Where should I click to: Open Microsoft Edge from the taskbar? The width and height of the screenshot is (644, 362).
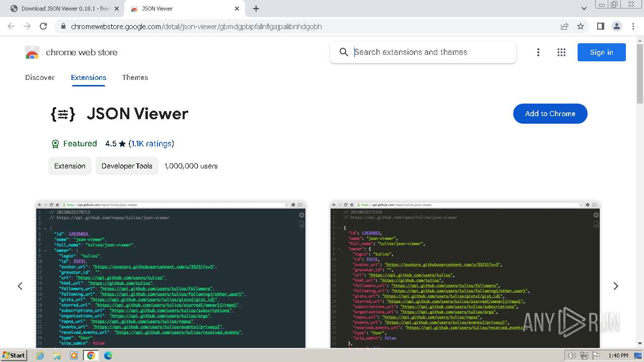click(108, 355)
